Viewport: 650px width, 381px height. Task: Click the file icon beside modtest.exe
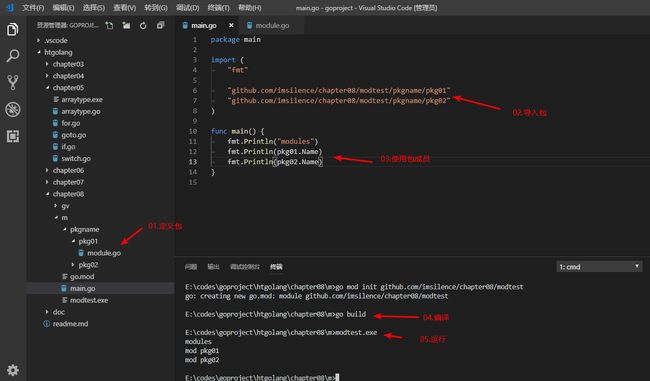pos(65,300)
